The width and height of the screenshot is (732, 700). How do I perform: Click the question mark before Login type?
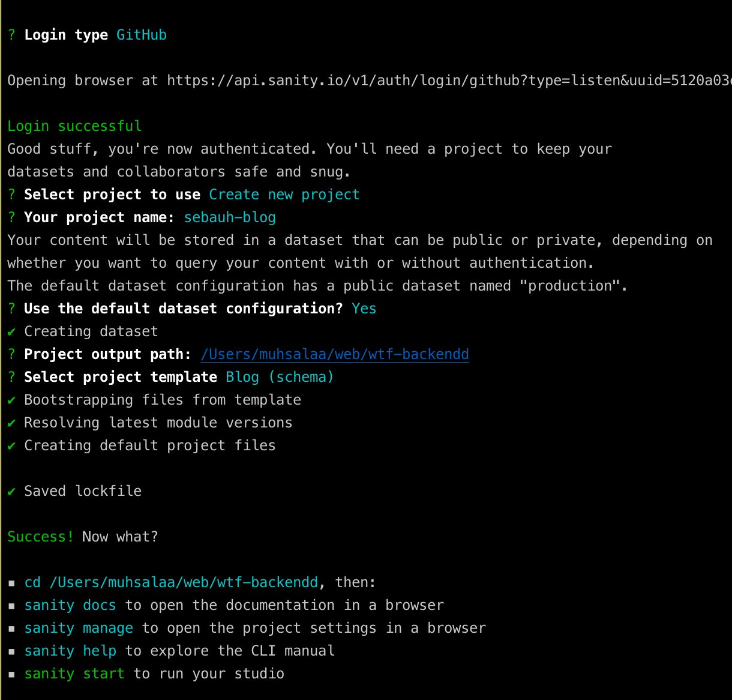[x=11, y=35]
